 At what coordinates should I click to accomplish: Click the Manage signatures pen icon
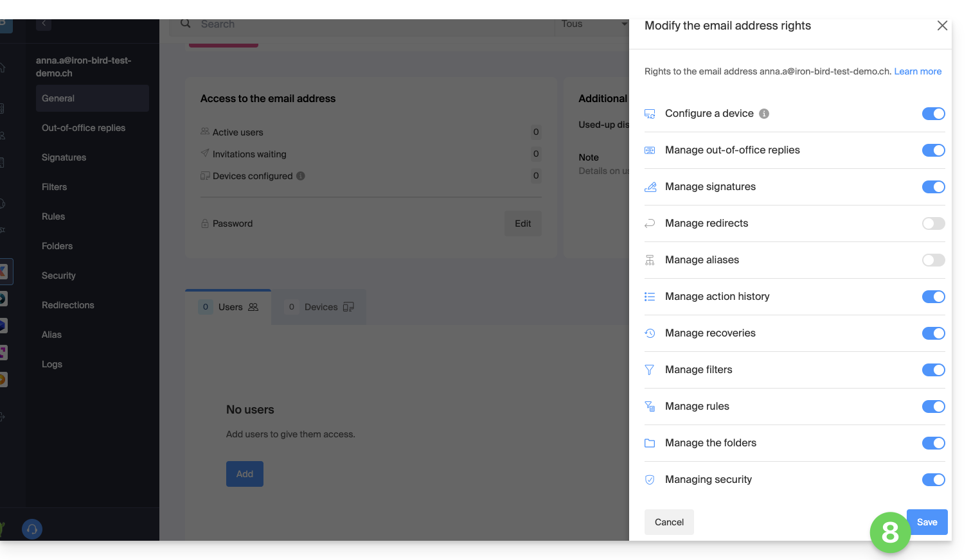pyautogui.click(x=650, y=187)
